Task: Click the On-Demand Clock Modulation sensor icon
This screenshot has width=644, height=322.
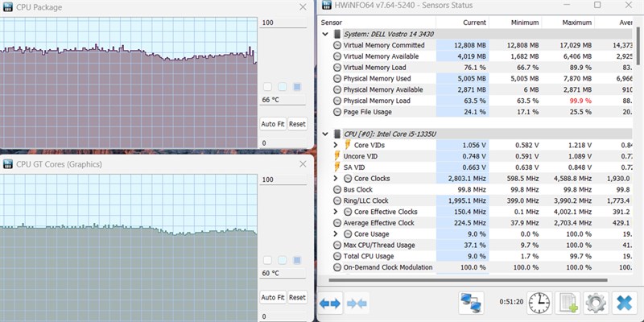Action: tap(337, 267)
